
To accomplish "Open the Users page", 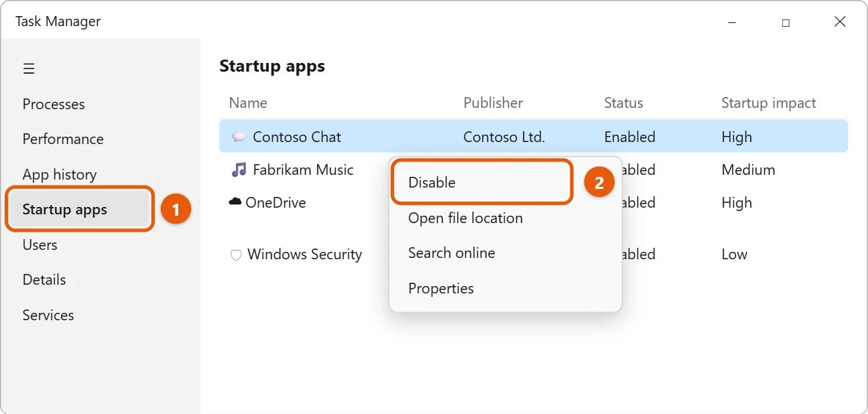I will coord(40,245).
